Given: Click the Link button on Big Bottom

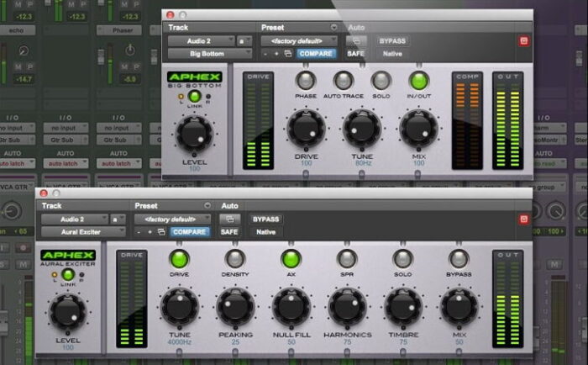Looking at the screenshot, I should pyautogui.click(x=194, y=96).
